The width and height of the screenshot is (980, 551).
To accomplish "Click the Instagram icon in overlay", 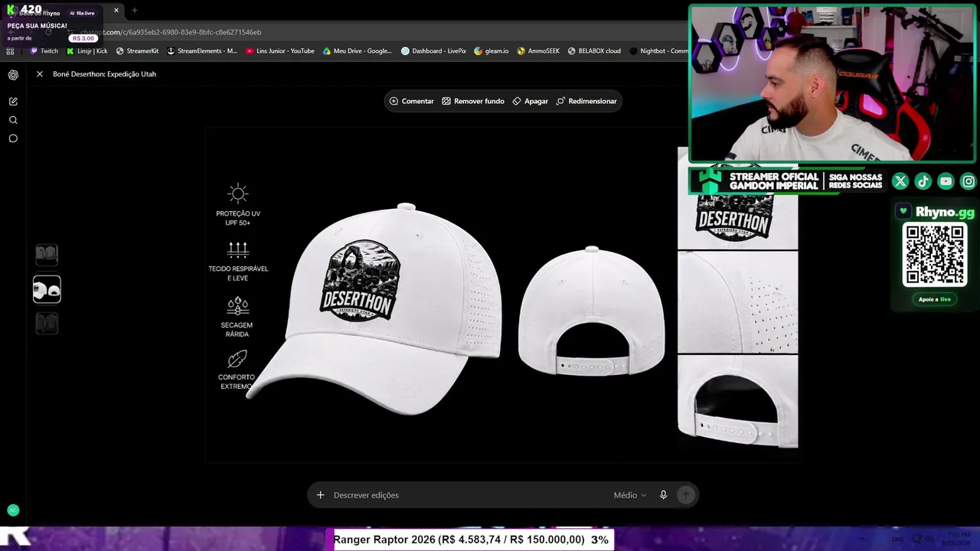I will point(969,181).
